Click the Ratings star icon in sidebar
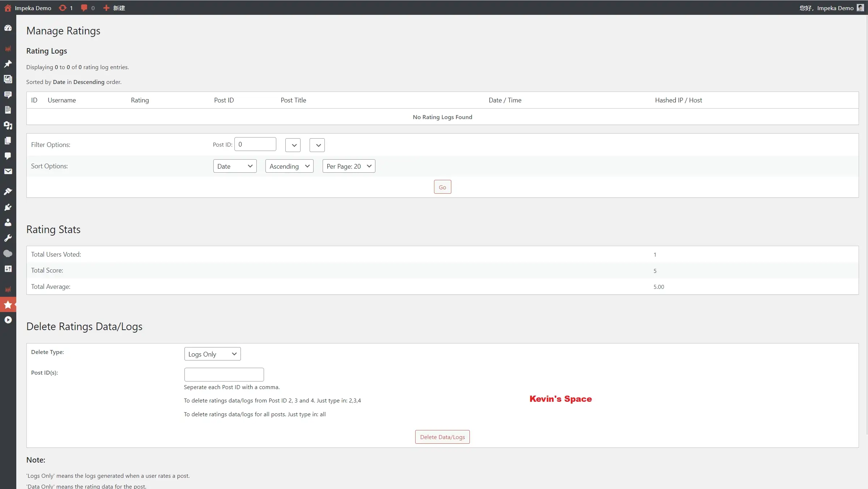 pos(8,305)
